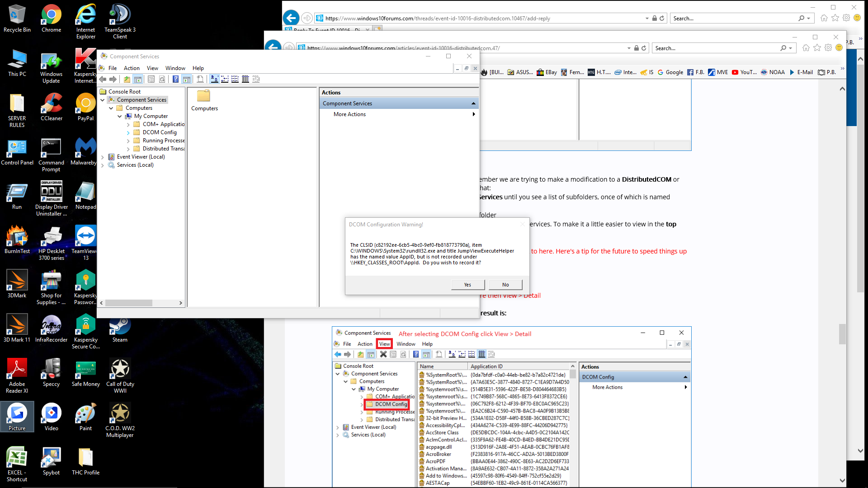Select the Large Icons view mode button

point(214,80)
